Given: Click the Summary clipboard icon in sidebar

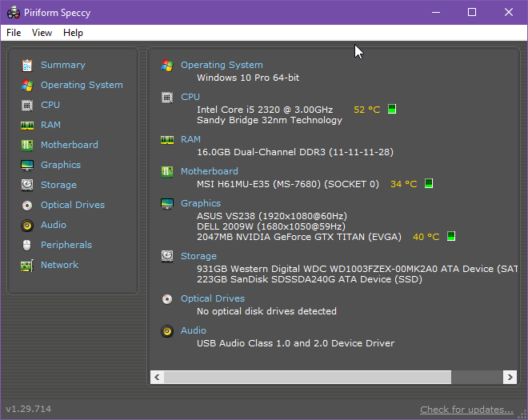Looking at the screenshot, I should coord(27,65).
